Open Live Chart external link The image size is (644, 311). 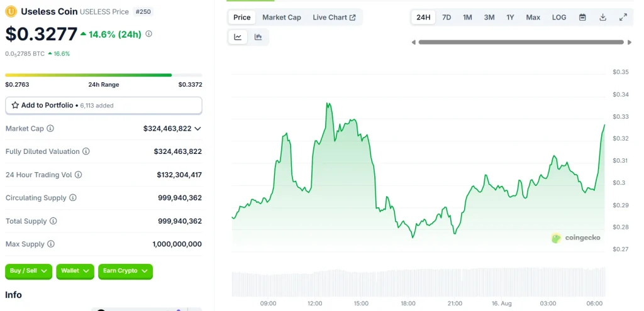(335, 17)
